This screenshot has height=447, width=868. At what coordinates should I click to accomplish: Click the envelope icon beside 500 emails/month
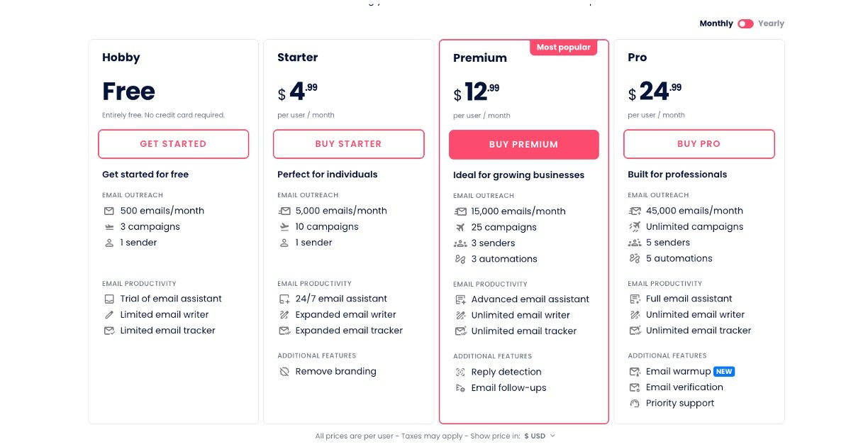pyautogui.click(x=109, y=211)
